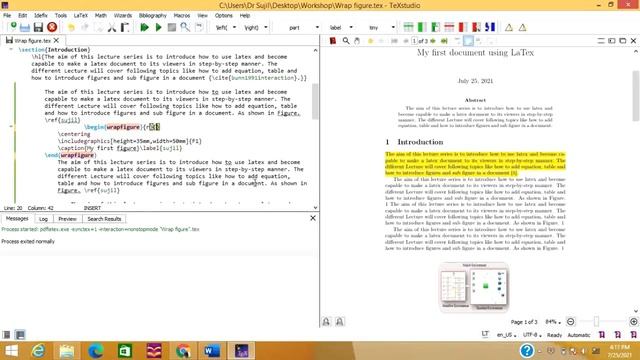Click the remove column red table icon
Screen dimensions: 640x360
[x=462, y=27]
